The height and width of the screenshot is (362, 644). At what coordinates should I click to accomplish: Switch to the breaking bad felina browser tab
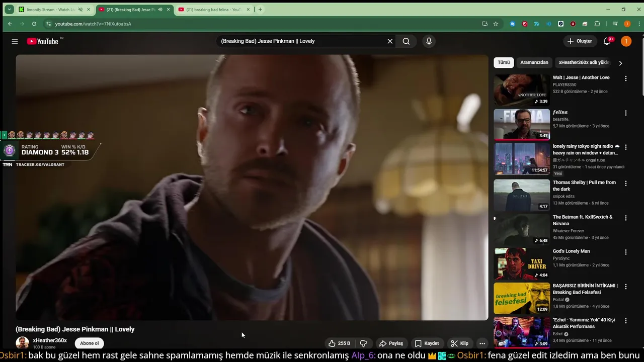(x=214, y=10)
